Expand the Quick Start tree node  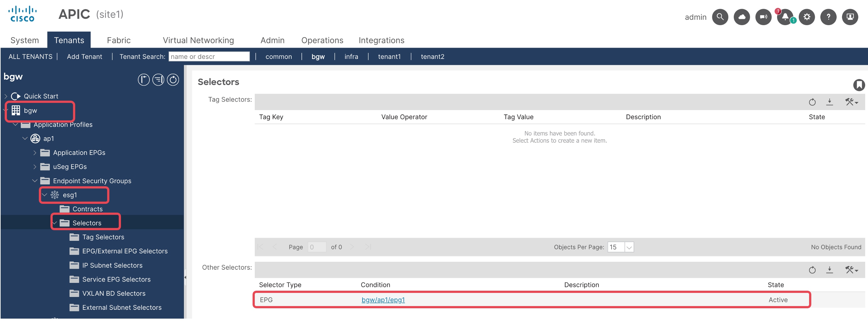(6, 96)
